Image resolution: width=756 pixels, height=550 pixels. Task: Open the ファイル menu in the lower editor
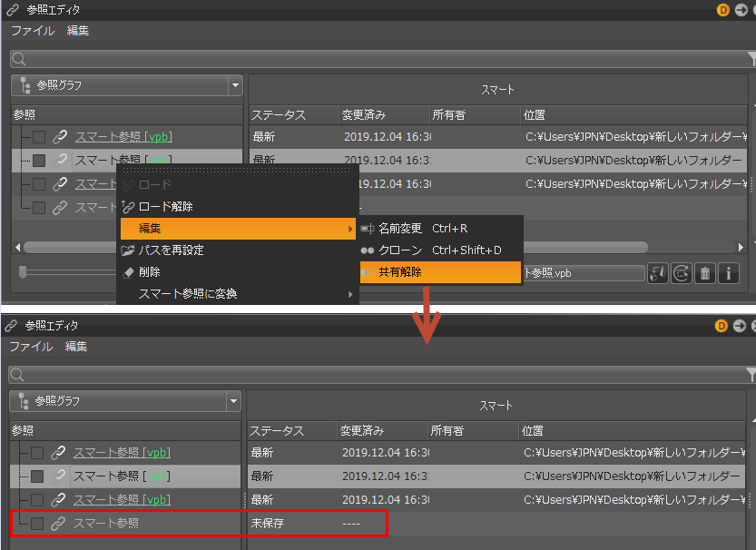coord(31,346)
